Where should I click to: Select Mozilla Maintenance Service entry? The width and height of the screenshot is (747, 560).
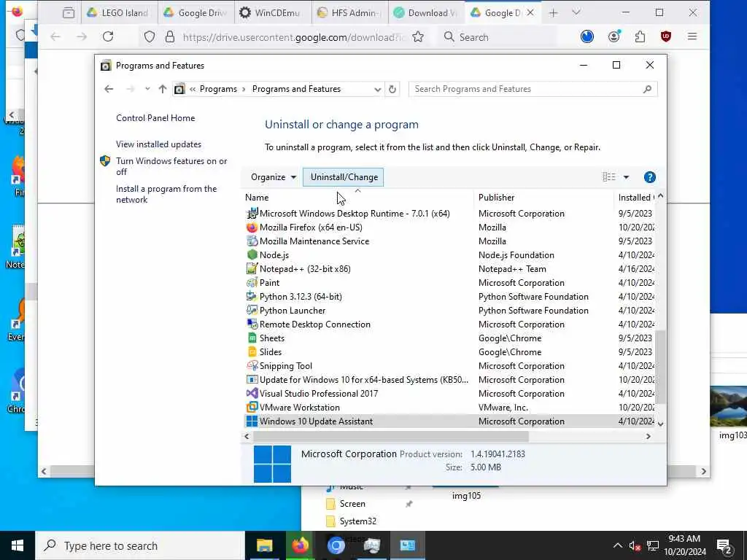(449, 241)
